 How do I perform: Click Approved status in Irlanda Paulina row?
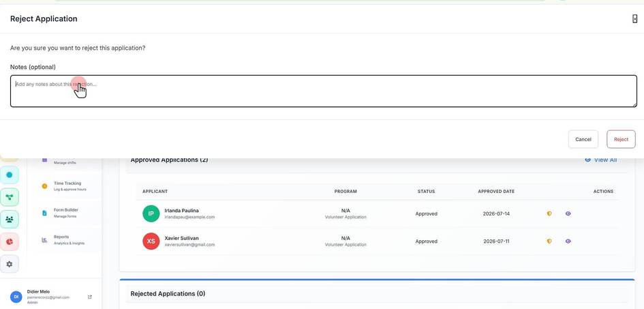click(x=427, y=214)
